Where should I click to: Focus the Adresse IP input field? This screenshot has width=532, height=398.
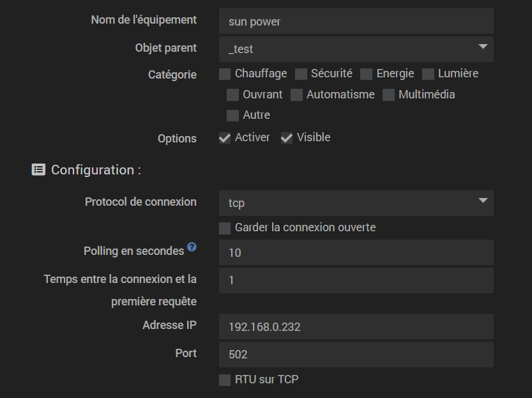click(x=356, y=326)
